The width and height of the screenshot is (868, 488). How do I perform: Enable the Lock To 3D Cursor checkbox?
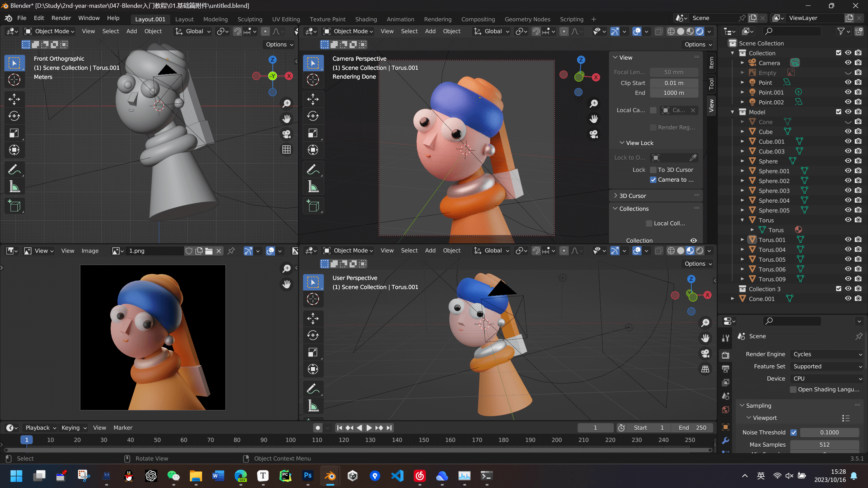(x=653, y=170)
